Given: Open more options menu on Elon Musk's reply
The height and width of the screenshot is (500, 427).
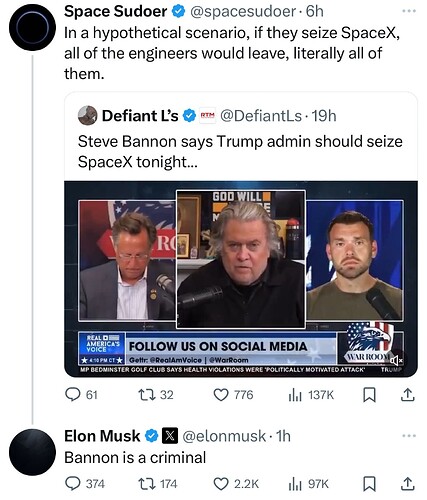Looking at the screenshot, I should 409,436.
